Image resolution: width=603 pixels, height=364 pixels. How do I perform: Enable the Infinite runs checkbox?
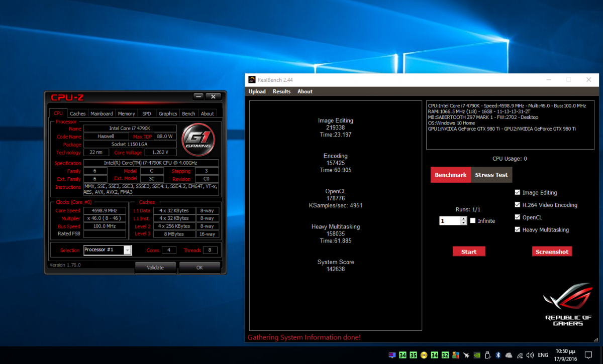[472, 220]
